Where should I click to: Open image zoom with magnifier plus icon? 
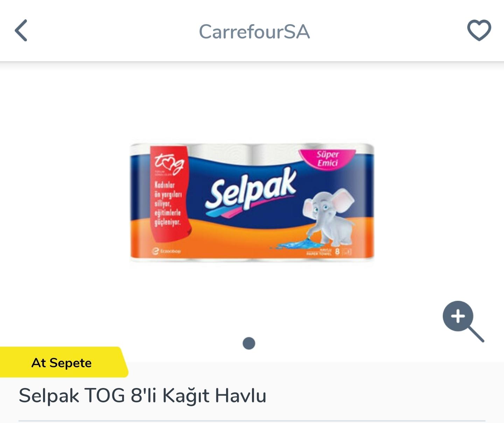(463, 321)
